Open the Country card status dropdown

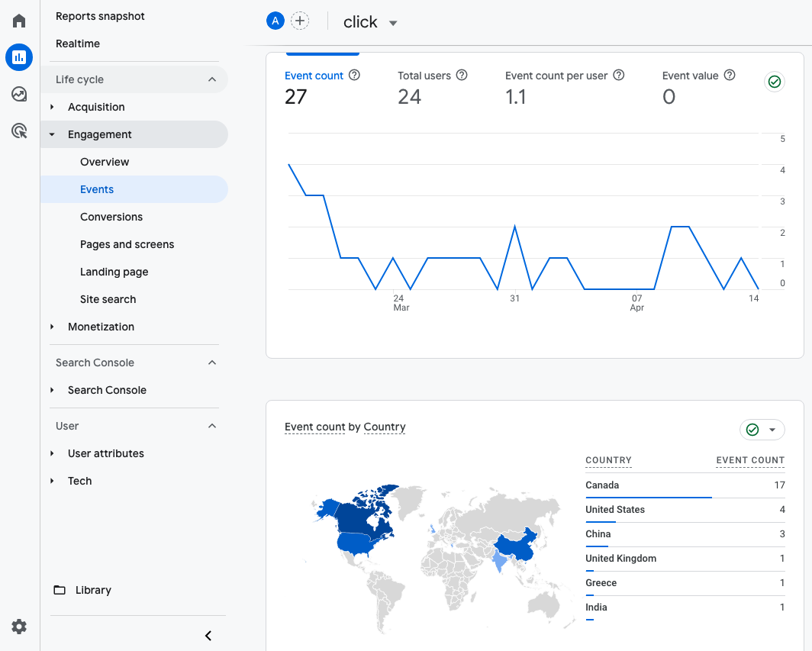[x=772, y=430]
